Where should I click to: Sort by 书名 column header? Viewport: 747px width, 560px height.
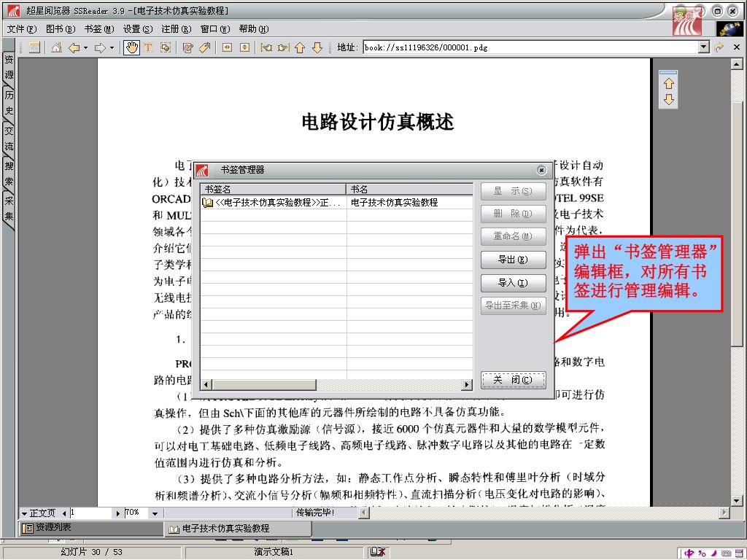(x=410, y=189)
